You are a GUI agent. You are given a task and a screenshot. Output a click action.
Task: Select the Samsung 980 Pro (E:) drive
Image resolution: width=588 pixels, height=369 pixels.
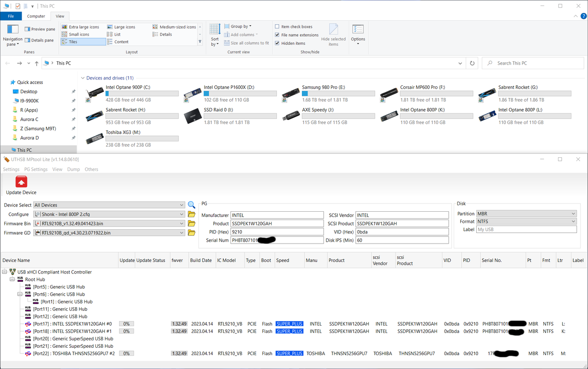pos(328,94)
